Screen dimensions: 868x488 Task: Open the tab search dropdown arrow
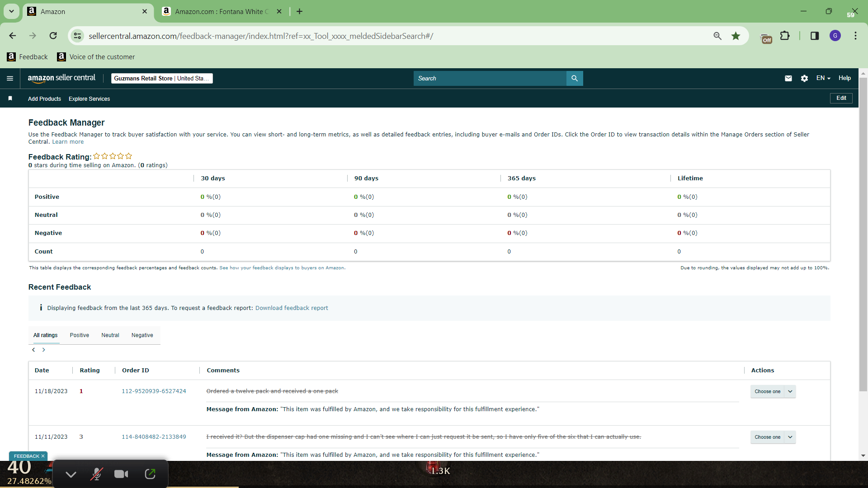11,12
